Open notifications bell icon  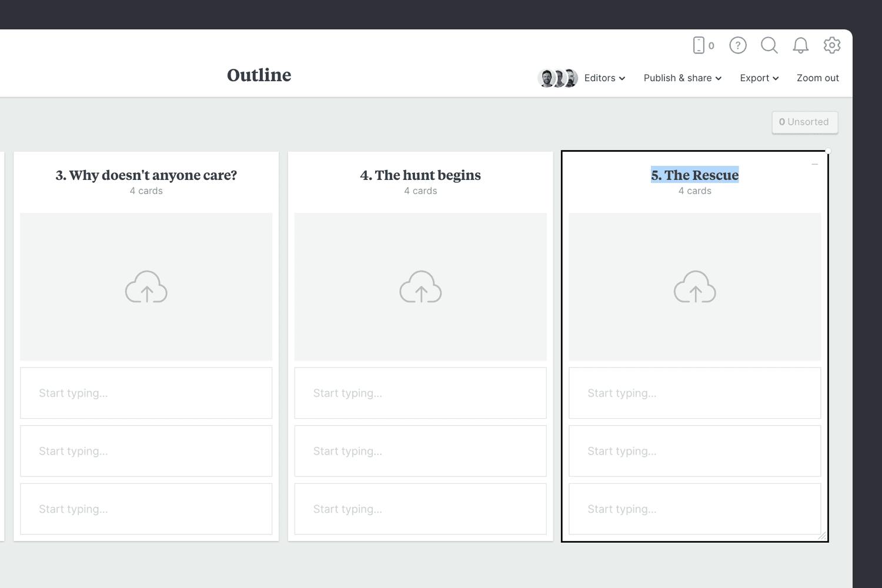(x=800, y=45)
